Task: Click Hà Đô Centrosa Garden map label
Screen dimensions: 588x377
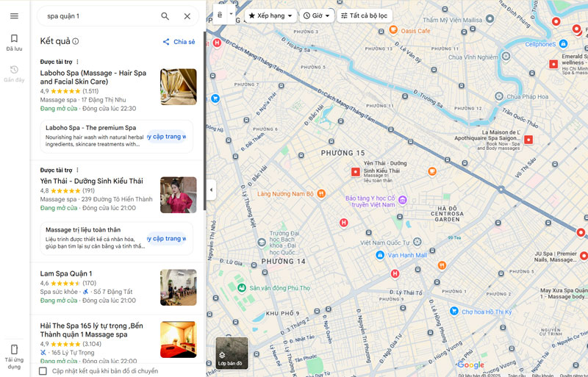Action: pyautogui.click(x=448, y=214)
